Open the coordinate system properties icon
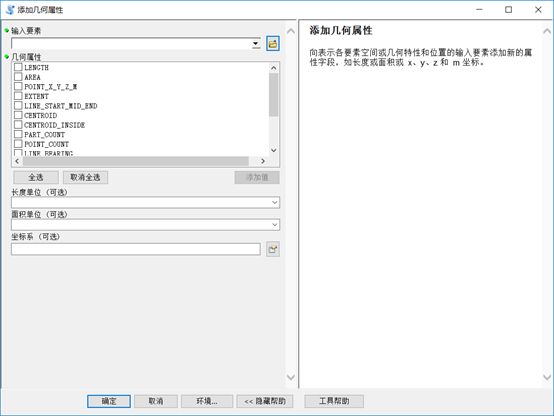554x416 pixels. pyautogui.click(x=273, y=249)
